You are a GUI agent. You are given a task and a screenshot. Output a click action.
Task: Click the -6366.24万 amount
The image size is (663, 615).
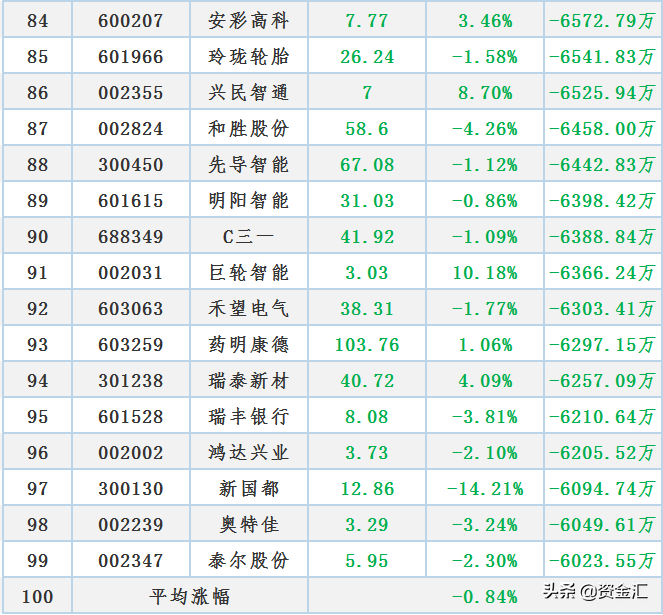point(602,272)
